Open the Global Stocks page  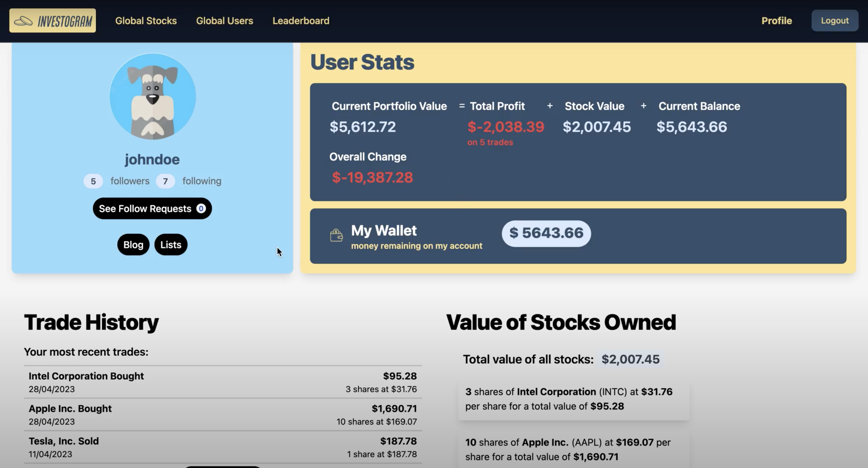tap(146, 21)
